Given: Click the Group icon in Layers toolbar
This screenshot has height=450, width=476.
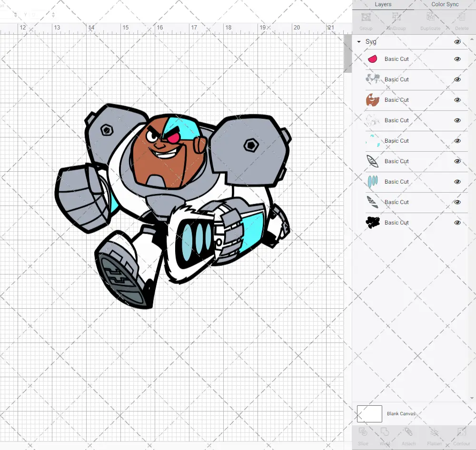Looking at the screenshot, I should 366,17.
